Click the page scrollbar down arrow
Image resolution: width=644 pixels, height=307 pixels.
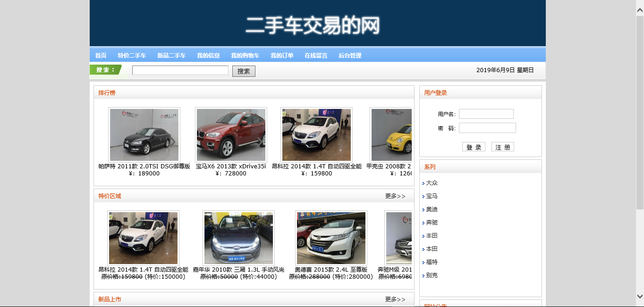coord(640,296)
